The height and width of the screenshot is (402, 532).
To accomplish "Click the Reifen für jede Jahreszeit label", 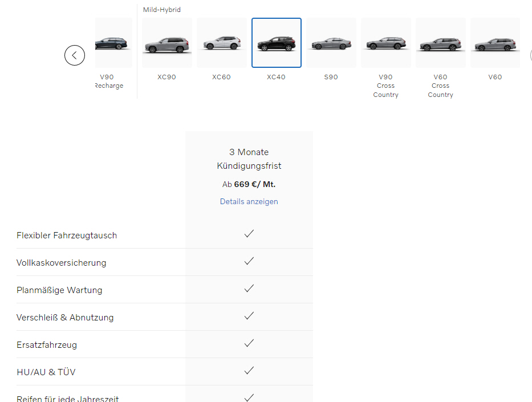I will [68, 399].
